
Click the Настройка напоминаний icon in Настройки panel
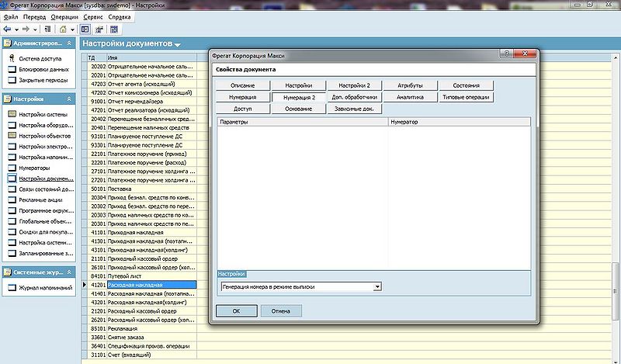pos(12,157)
